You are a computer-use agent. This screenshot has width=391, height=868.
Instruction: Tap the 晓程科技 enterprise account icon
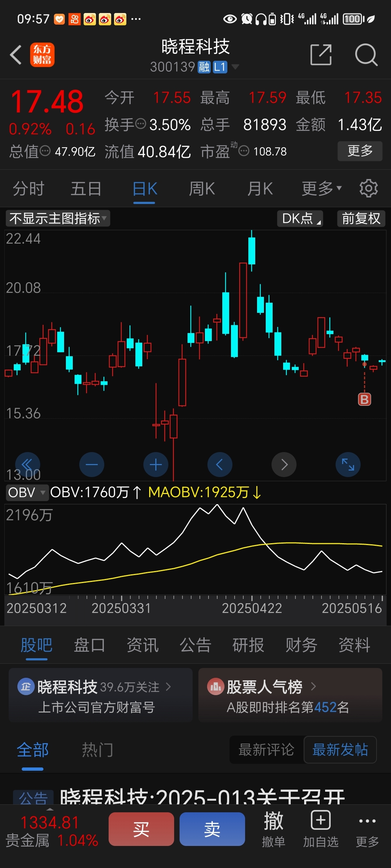tap(26, 686)
